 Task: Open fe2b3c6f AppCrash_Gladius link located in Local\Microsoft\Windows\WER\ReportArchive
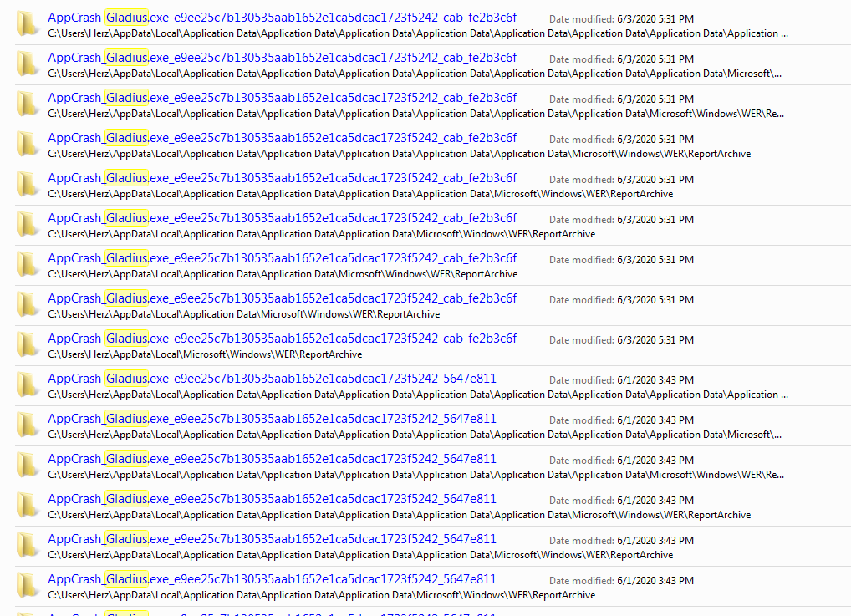[283, 339]
